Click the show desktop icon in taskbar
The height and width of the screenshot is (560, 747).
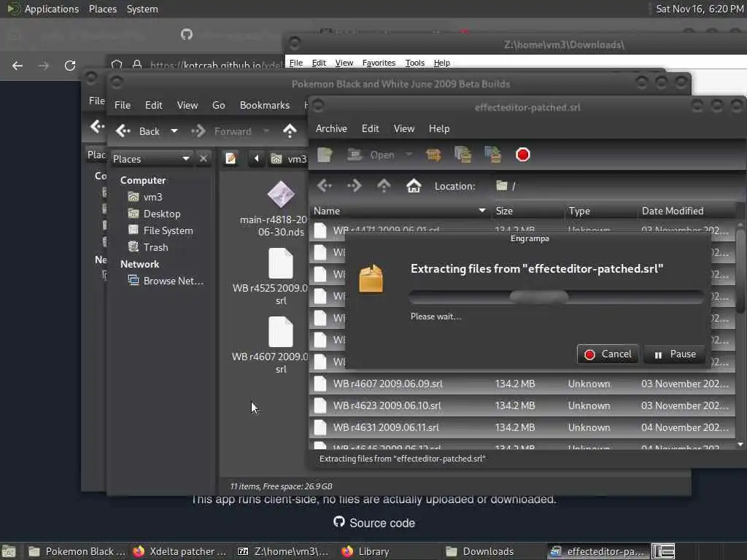pos(9,551)
